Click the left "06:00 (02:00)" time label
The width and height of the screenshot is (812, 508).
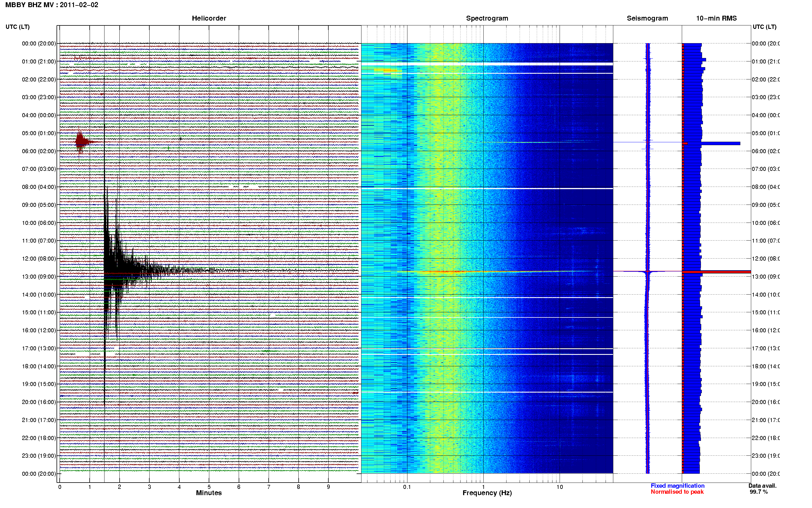pos(39,151)
